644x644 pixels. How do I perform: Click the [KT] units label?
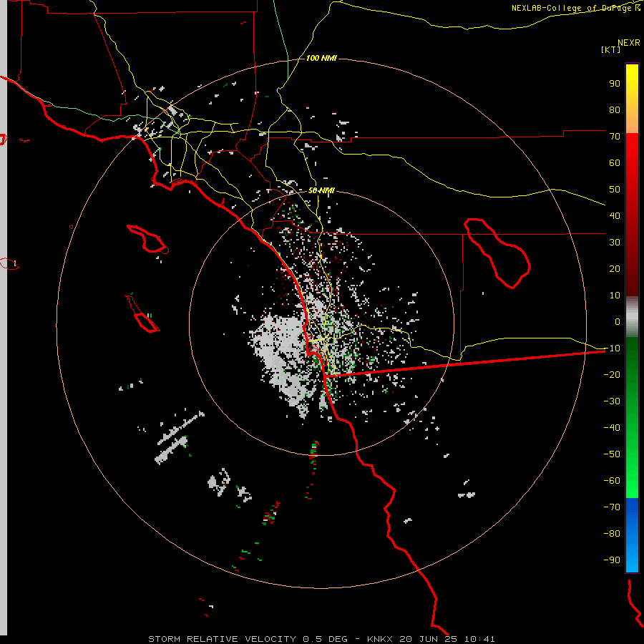[610, 49]
